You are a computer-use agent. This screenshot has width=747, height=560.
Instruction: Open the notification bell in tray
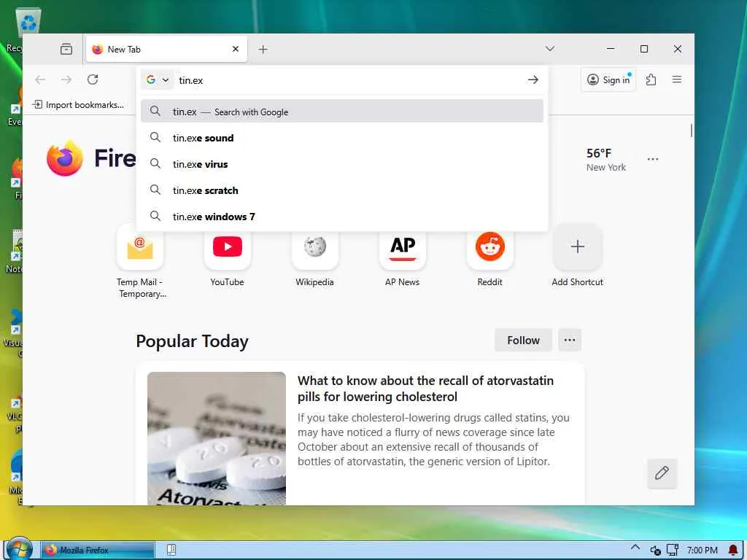(733, 550)
